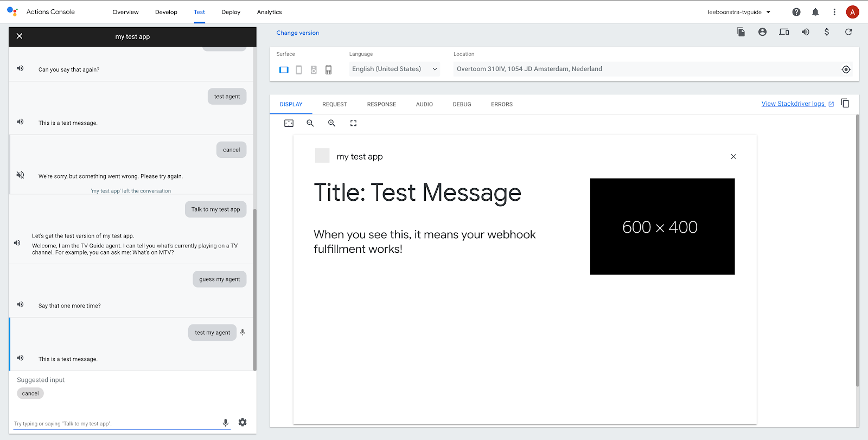
Task: Click the cancel suggested input chip
Action: (30, 393)
